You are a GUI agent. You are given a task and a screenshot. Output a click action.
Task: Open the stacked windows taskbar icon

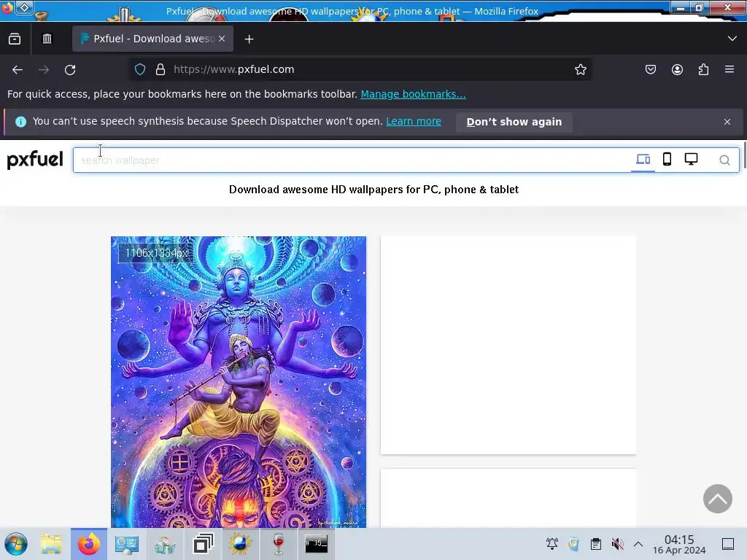[x=203, y=544]
